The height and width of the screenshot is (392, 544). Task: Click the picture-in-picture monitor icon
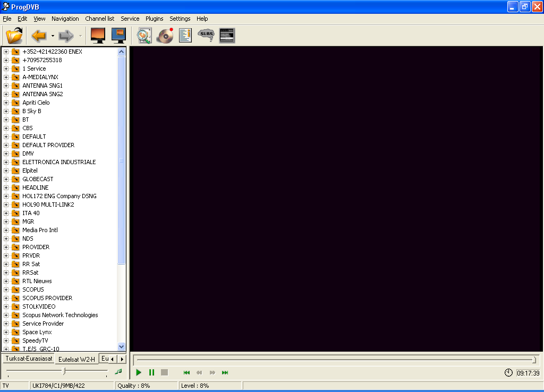[118, 36]
